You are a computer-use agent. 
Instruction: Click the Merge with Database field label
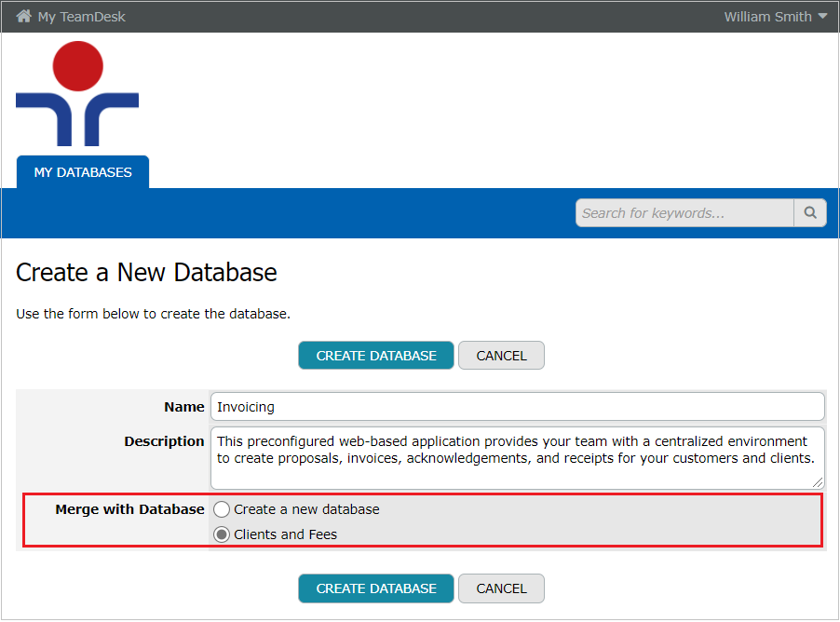129,509
